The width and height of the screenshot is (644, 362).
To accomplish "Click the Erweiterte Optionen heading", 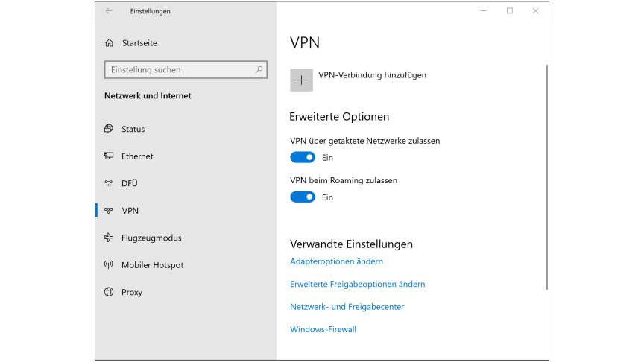I will click(339, 116).
